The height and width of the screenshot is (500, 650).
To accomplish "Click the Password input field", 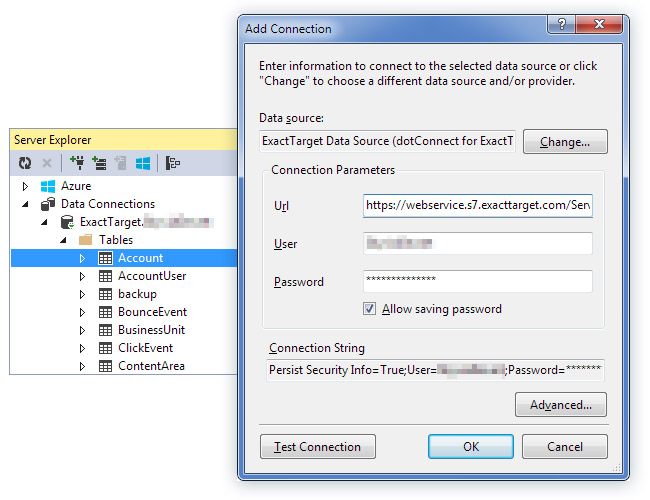I will (478, 281).
